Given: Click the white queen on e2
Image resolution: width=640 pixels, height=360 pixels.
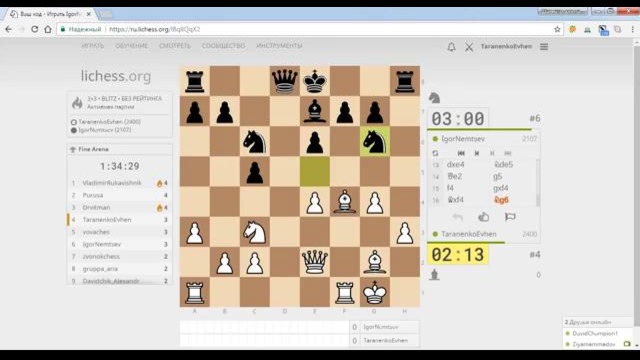Looking at the screenshot, I should pyautogui.click(x=315, y=262).
